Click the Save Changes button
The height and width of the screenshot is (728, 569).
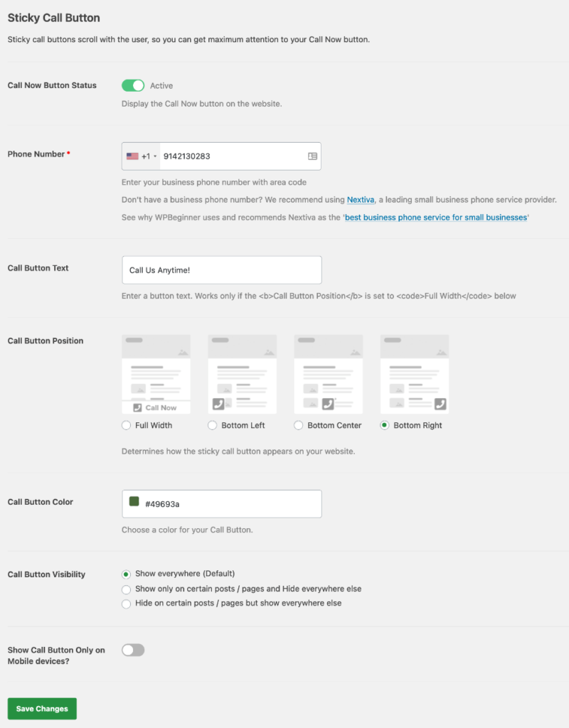click(42, 709)
